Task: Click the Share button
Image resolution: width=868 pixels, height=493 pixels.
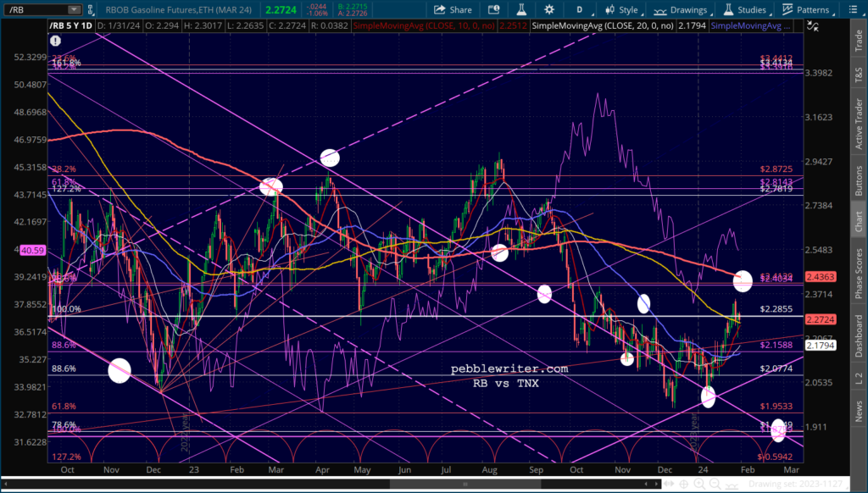Action: [453, 9]
